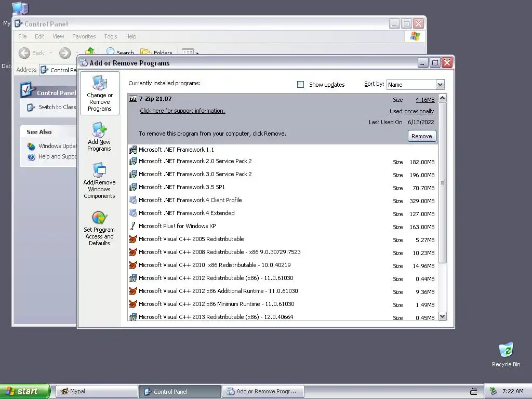The image size is (532, 399).
Task: Click Switch to Classic View link
Action: coord(57,107)
